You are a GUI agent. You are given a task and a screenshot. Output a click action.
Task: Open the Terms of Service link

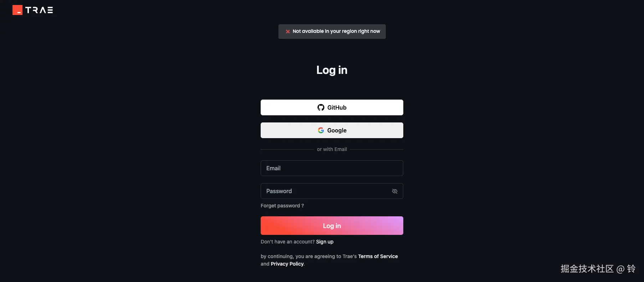378,256
